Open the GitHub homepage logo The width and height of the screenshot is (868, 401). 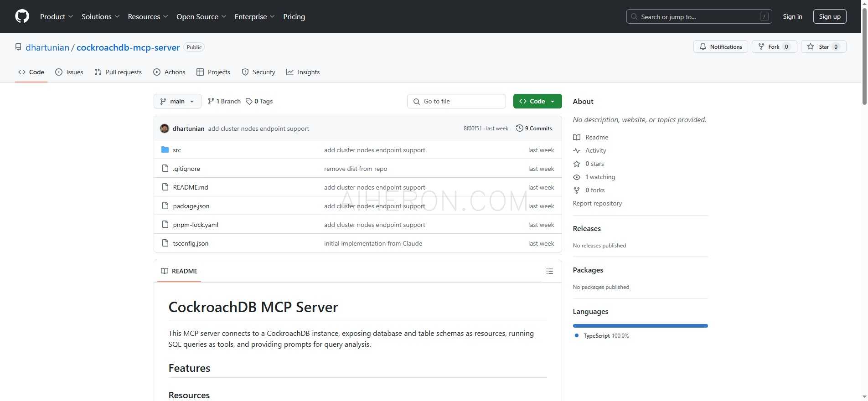[x=22, y=16]
